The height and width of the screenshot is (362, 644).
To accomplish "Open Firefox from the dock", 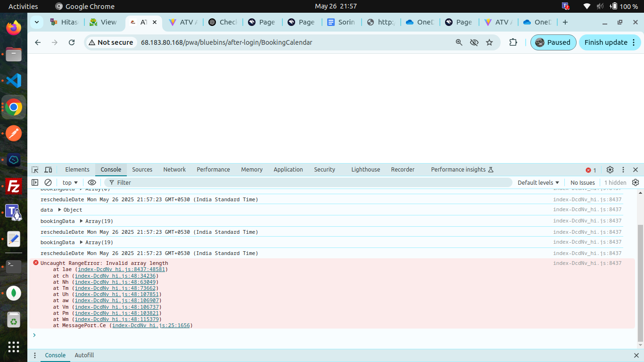I will (x=14, y=27).
